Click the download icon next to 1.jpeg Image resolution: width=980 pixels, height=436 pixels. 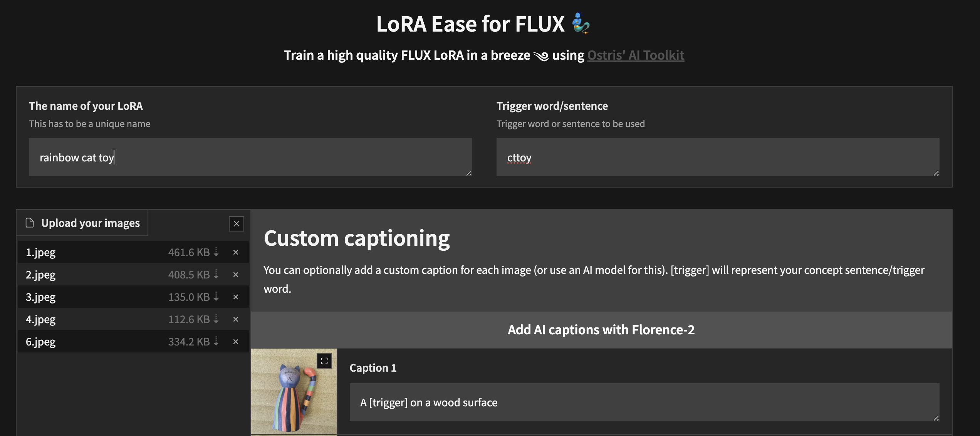[x=216, y=252]
